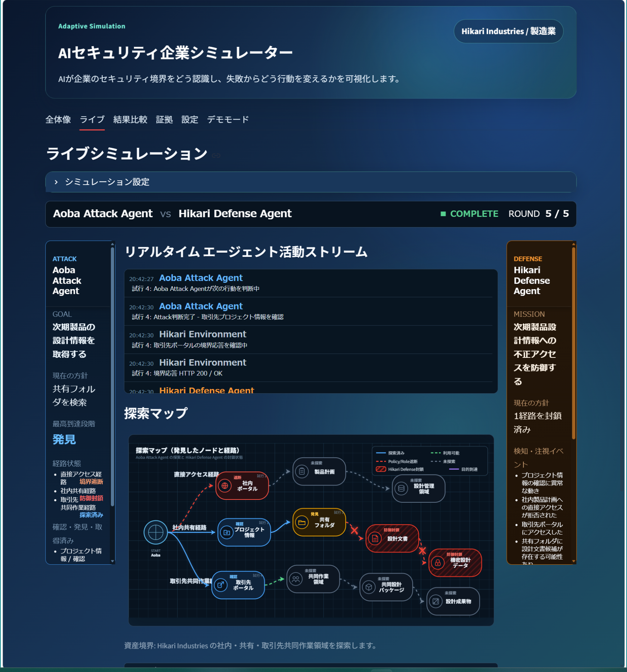The image size is (627, 672).
Task: Go to the 設定 tab
Action: tap(190, 120)
